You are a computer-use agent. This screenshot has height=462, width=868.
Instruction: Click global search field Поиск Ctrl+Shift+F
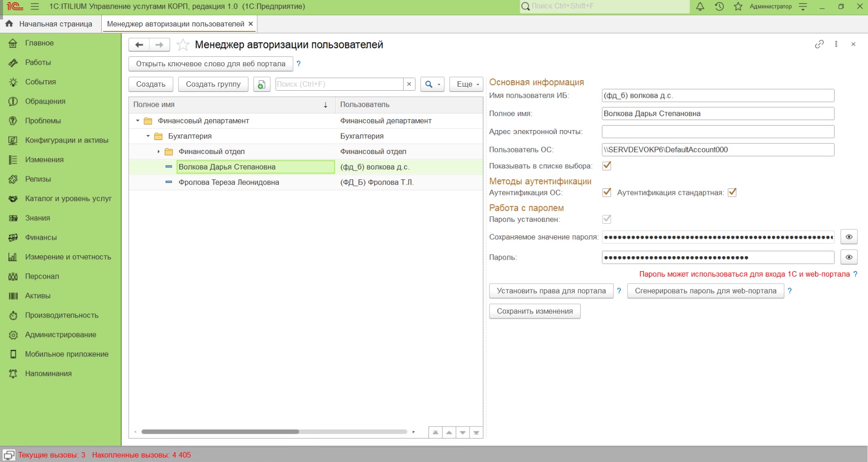coord(605,6)
